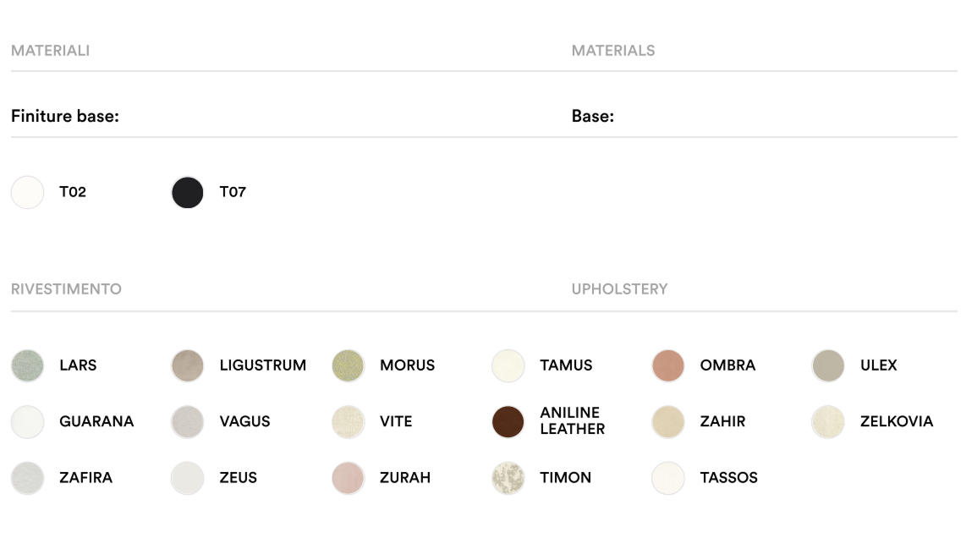
Task: Select the Ombra terracotta swatch
Action: [x=668, y=366]
